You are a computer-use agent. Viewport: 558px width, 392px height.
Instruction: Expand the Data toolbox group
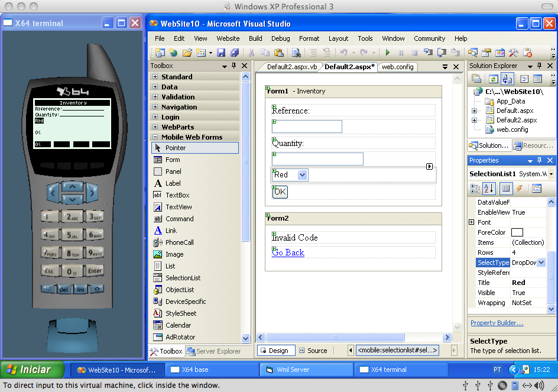coord(155,86)
